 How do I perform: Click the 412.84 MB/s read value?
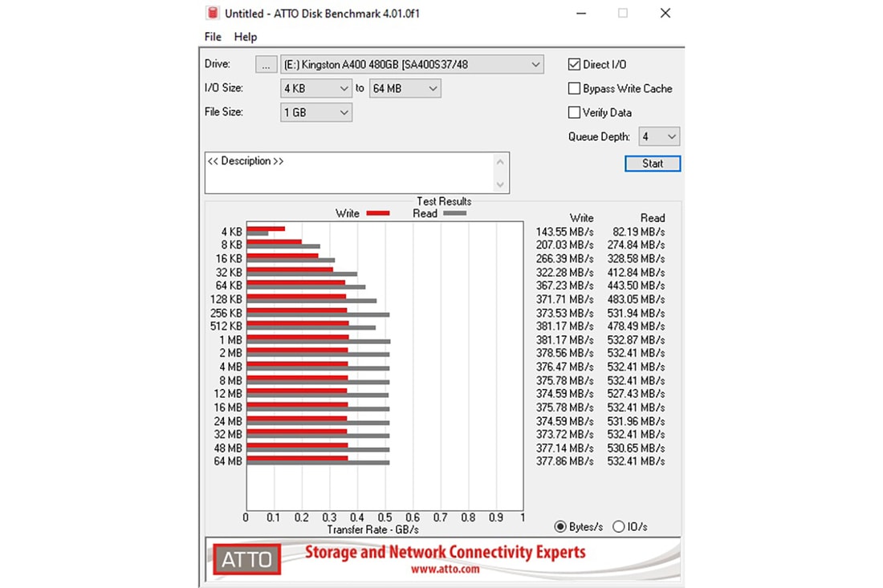[x=636, y=272]
